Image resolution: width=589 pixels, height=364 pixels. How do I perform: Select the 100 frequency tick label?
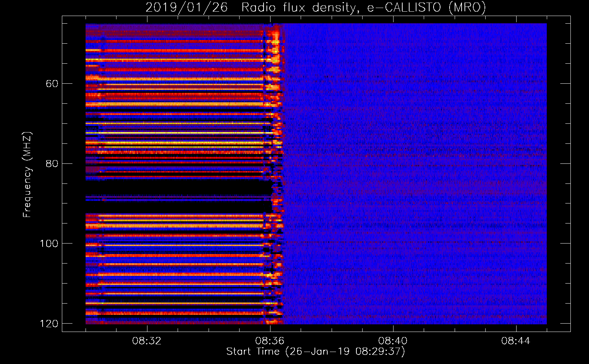(49, 244)
